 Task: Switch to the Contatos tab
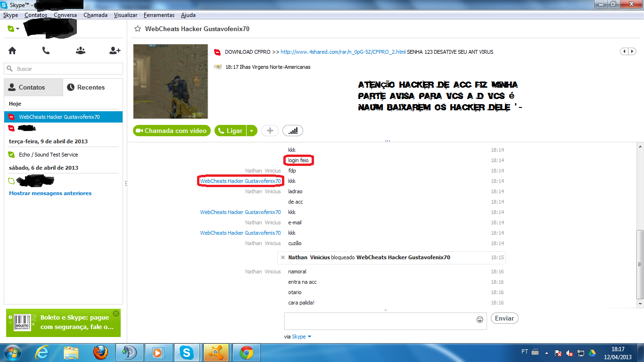click(33, 87)
